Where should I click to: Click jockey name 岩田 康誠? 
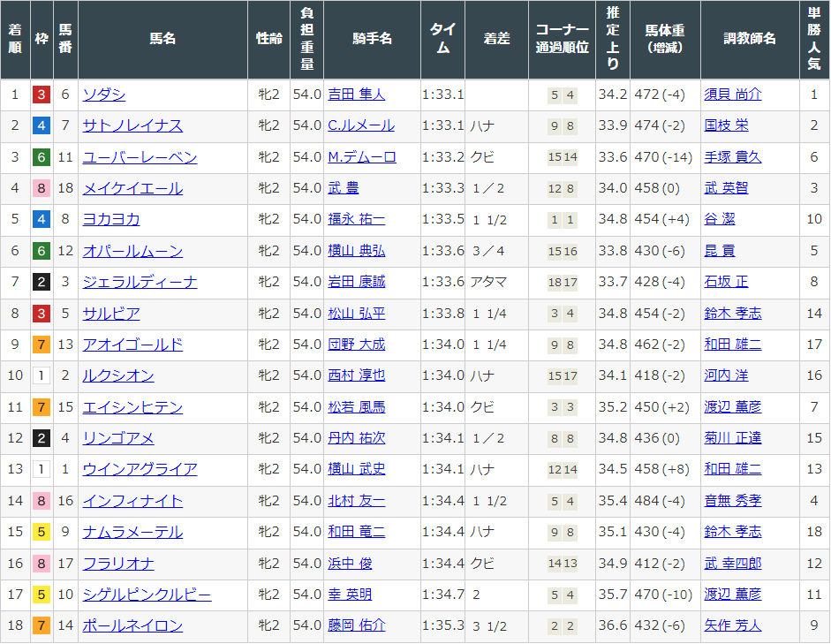click(x=356, y=283)
